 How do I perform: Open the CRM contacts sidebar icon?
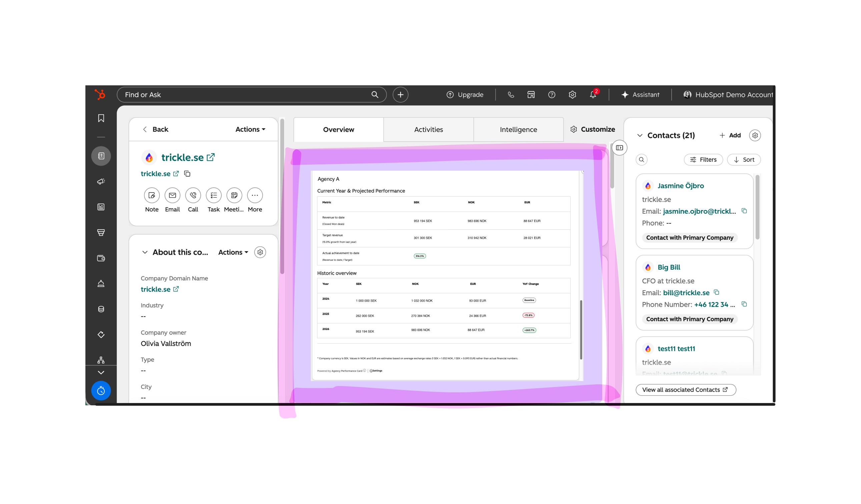coord(101,156)
